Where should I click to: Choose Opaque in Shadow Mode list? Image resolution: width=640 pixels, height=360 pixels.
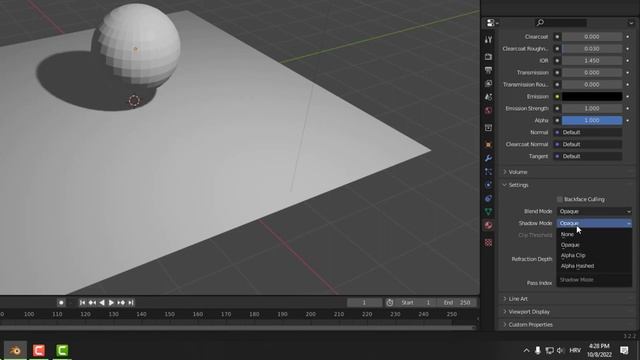pyautogui.click(x=594, y=245)
